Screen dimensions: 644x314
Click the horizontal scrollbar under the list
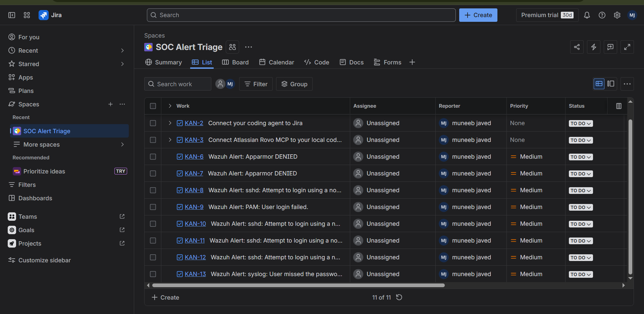coord(298,285)
